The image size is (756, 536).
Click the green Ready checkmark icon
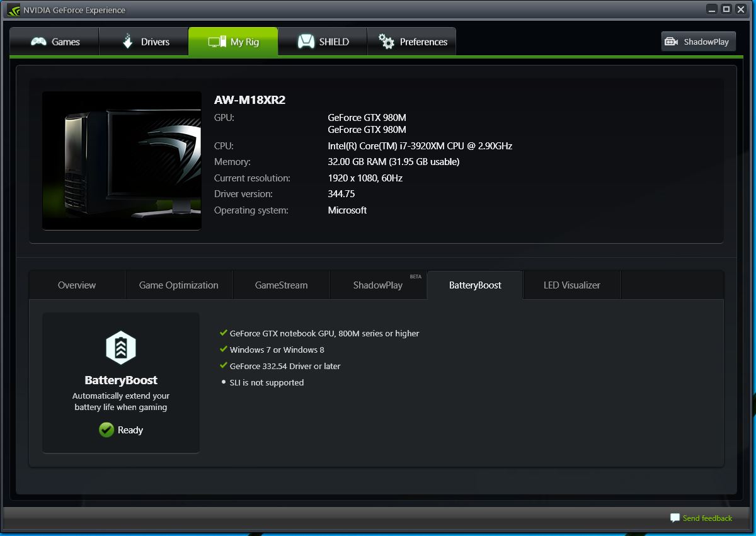(106, 430)
